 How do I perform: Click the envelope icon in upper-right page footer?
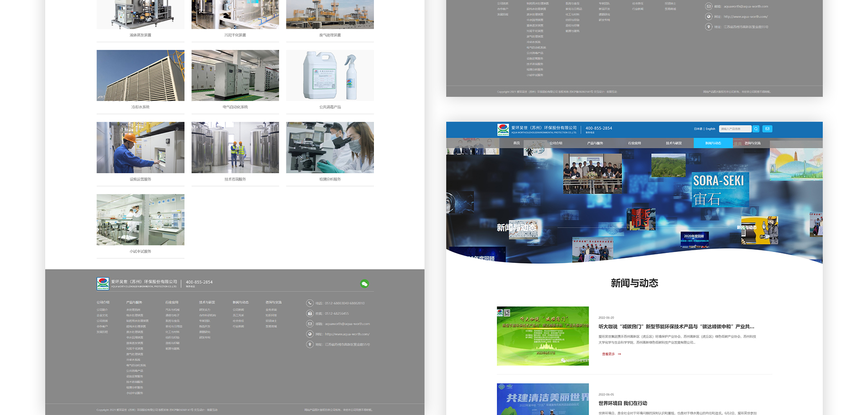pos(709,6)
